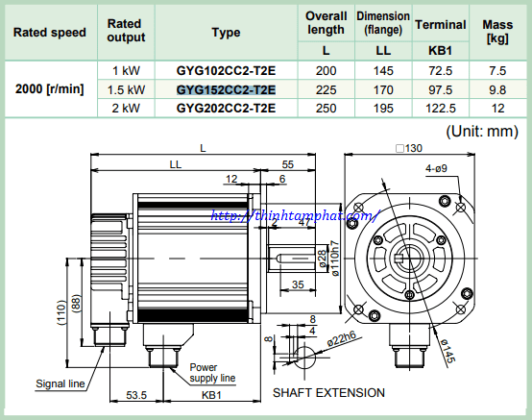Click mass value 7.5

[497, 70]
